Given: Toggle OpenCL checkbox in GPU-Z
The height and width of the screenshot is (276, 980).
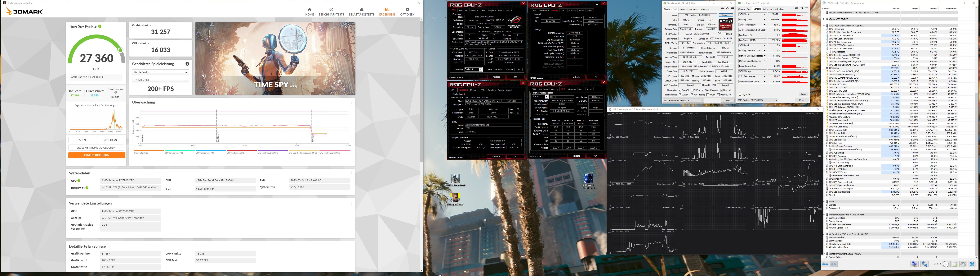Looking at the screenshot, I should click(x=680, y=90).
